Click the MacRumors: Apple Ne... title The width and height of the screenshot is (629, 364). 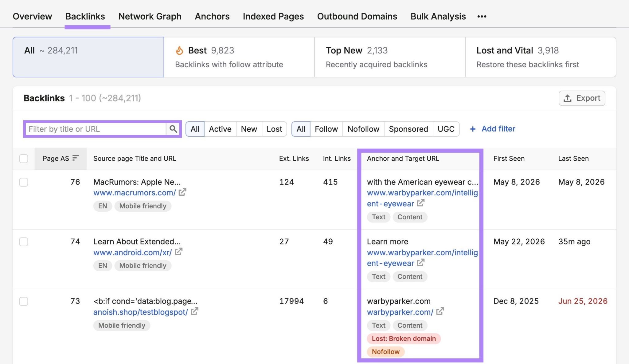(137, 182)
